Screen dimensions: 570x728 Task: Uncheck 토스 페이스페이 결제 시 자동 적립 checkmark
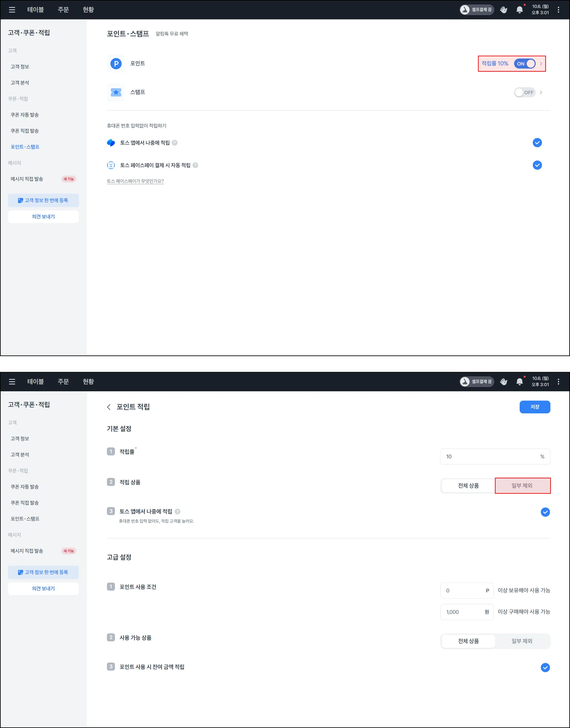tap(537, 165)
